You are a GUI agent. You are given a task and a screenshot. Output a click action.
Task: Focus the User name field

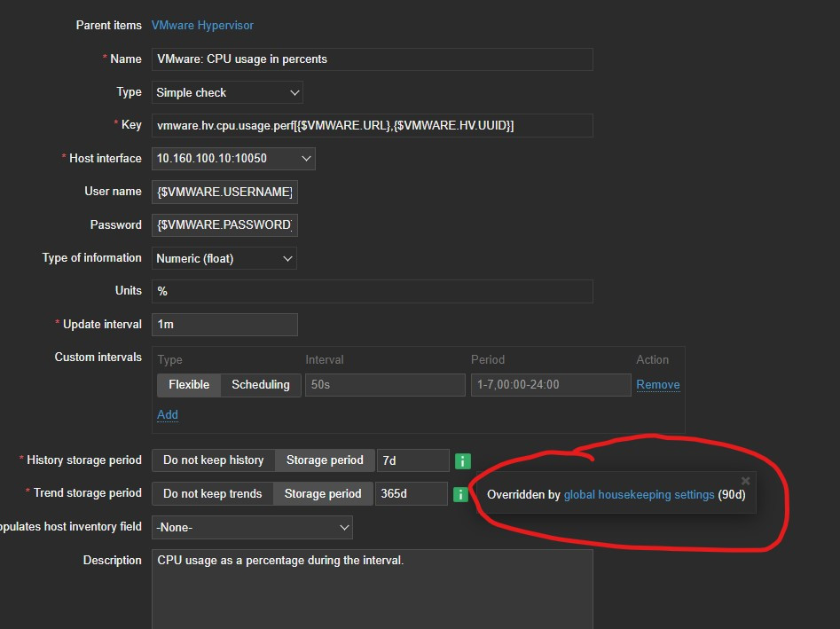tap(224, 192)
